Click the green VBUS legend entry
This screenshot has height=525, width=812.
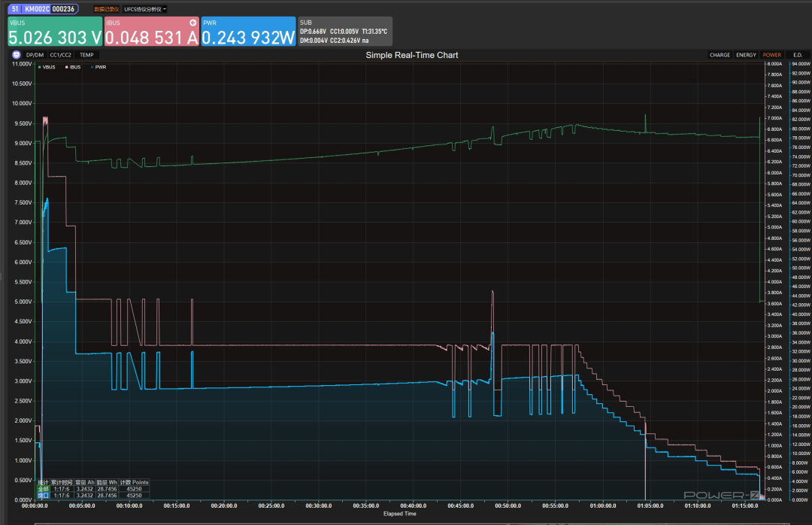coord(47,68)
